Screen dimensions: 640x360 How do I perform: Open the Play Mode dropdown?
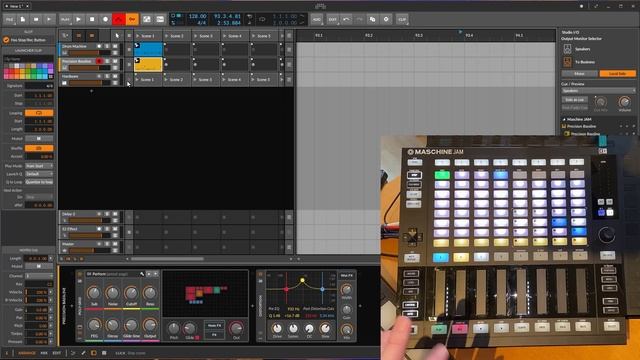(39, 166)
